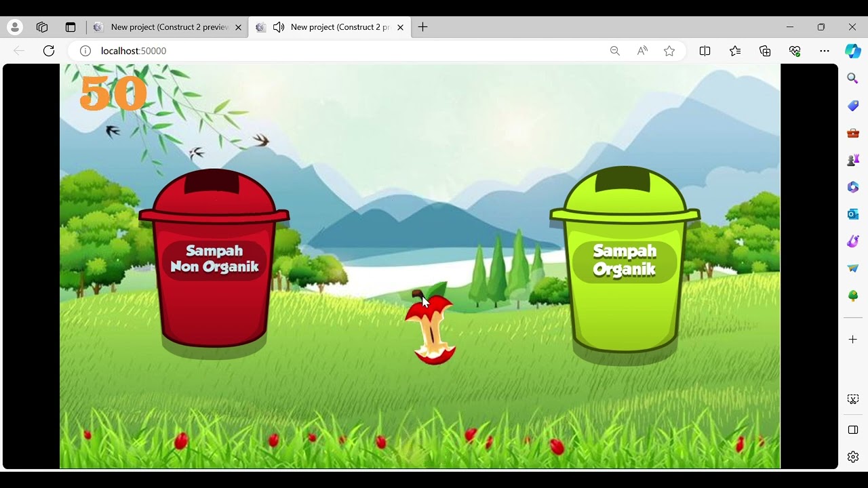Open the Outlook sidebar icon
This screenshot has height=488, width=868.
tap(853, 214)
